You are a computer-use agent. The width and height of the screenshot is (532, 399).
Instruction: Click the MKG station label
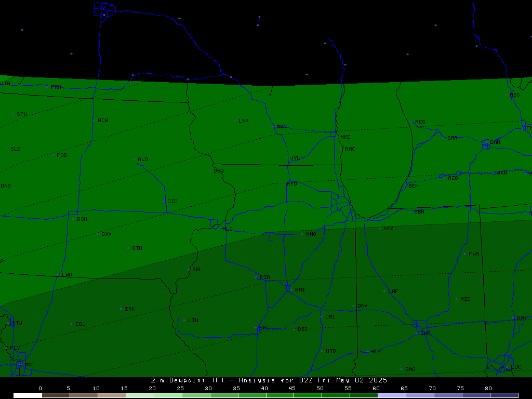coord(420,122)
